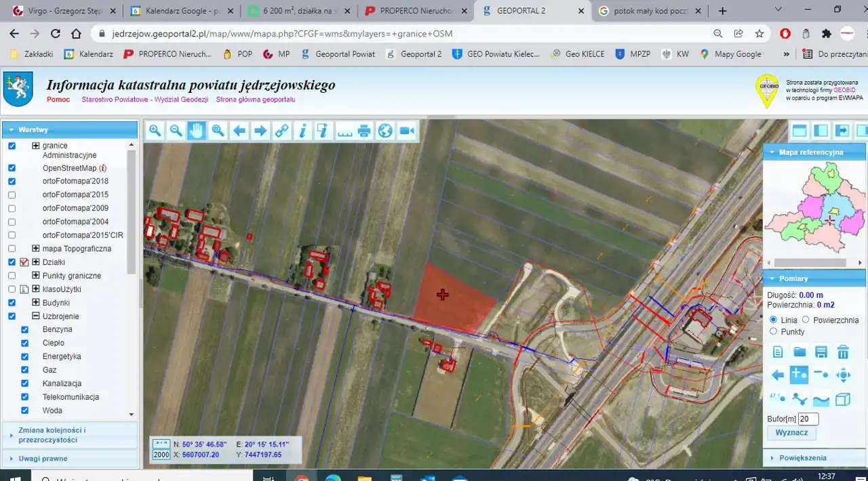This screenshot has width=868, height=481.
Task: Enable the ortoFotomapa'2015 layer checkbox
Action: coord(12,195)
